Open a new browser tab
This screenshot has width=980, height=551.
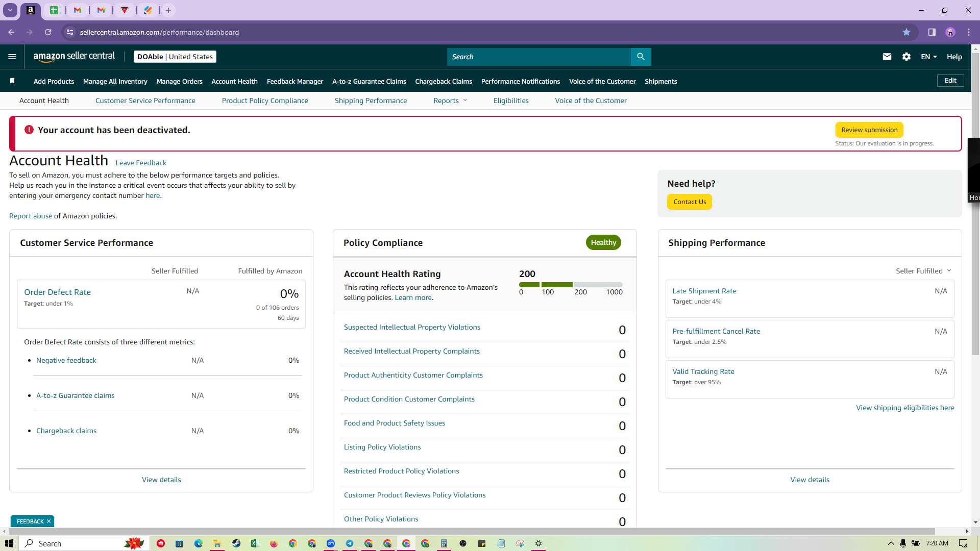tap(168, 10)
